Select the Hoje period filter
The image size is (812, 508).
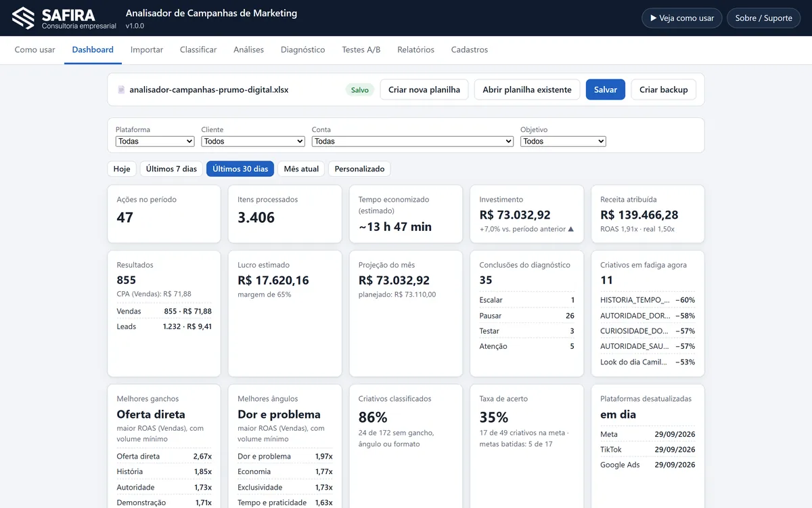coord(122,169)
